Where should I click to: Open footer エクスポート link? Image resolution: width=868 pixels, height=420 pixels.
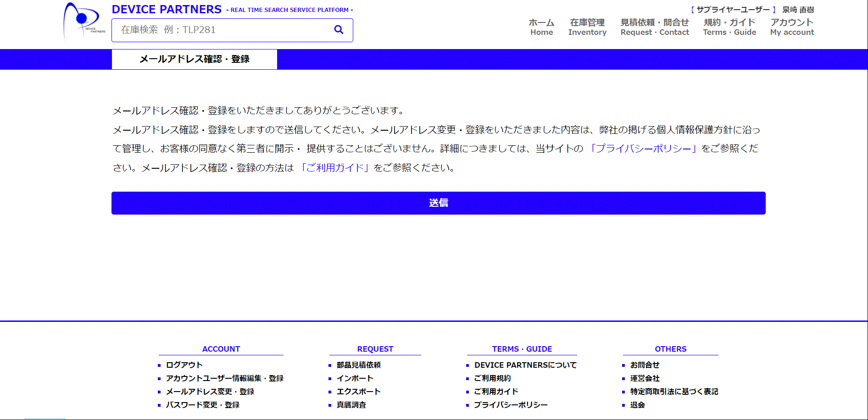[x=358, y=392]
